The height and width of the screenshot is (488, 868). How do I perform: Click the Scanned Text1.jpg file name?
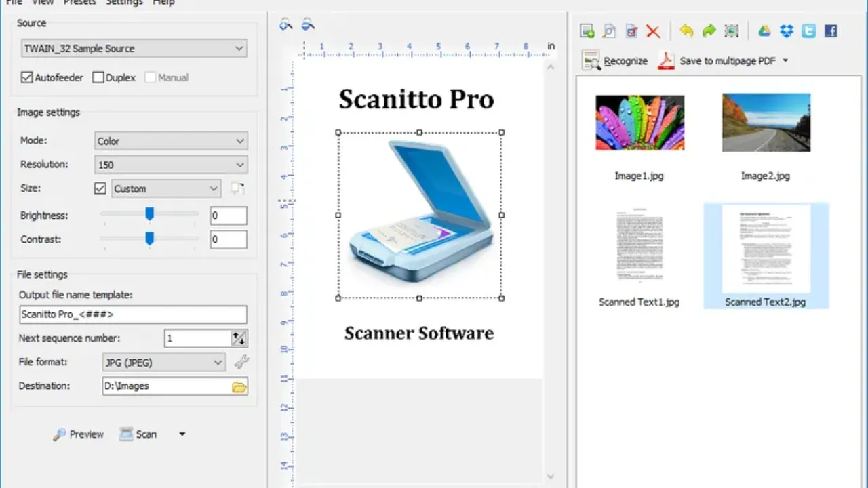(x=639, y=302)
